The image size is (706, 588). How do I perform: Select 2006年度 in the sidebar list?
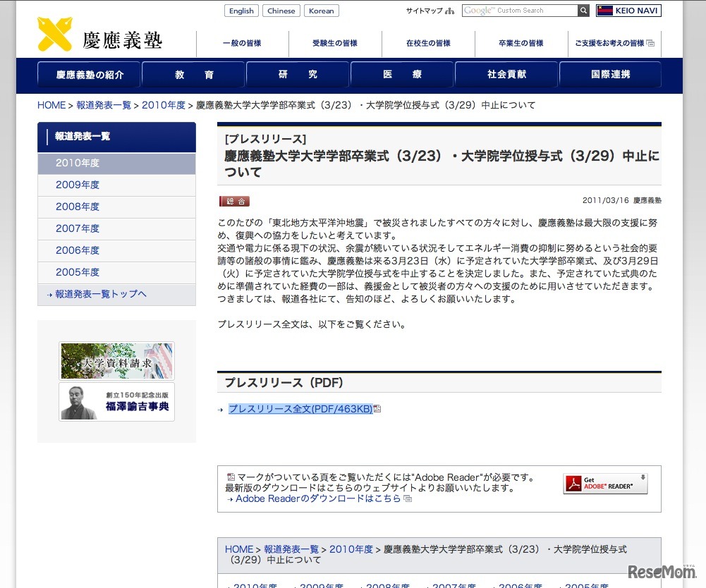coord(78,250)
